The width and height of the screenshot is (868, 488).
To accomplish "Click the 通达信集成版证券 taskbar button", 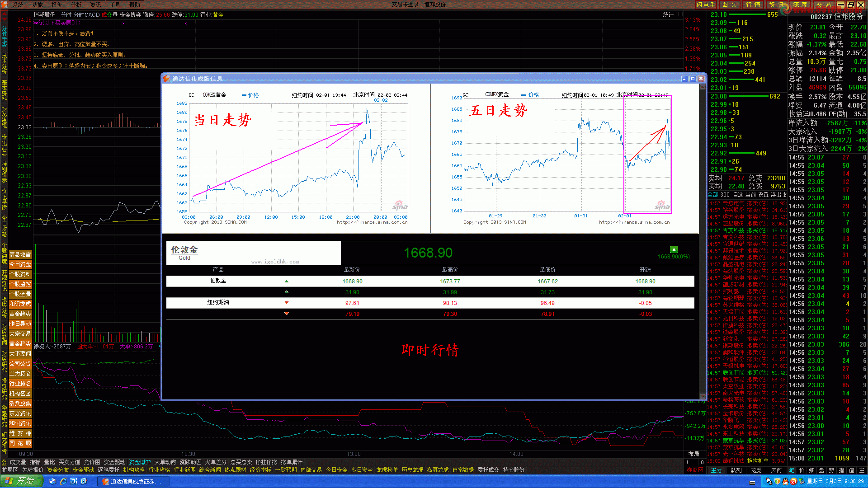I will pyautogui.click(x=133, y=481).
